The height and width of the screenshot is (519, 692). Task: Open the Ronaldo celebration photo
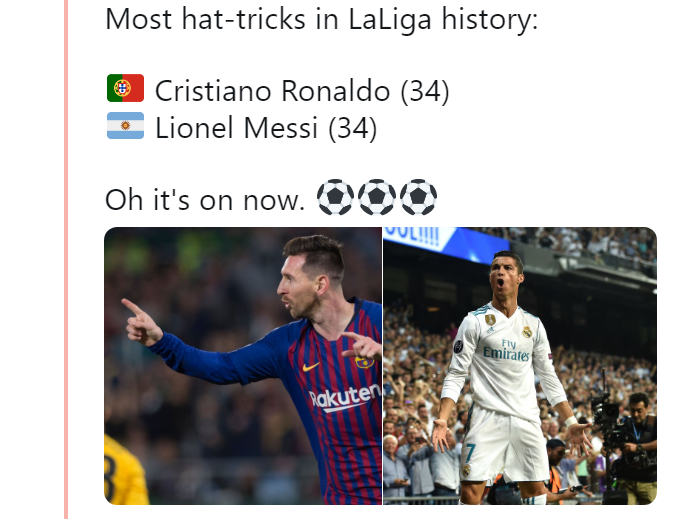point(520,366)
